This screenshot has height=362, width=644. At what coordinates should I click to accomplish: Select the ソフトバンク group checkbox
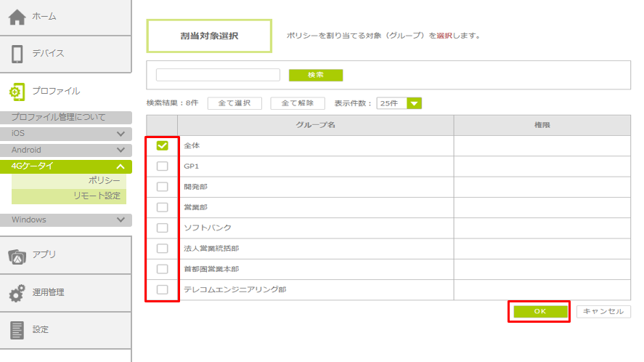tap(162, 228)
